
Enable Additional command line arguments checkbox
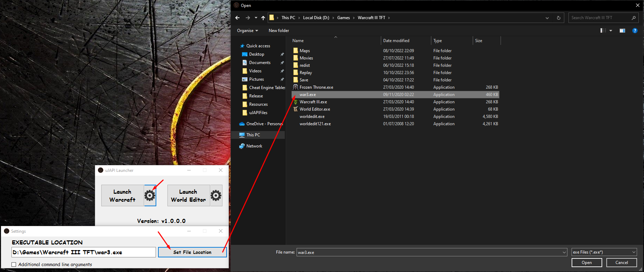14,265
